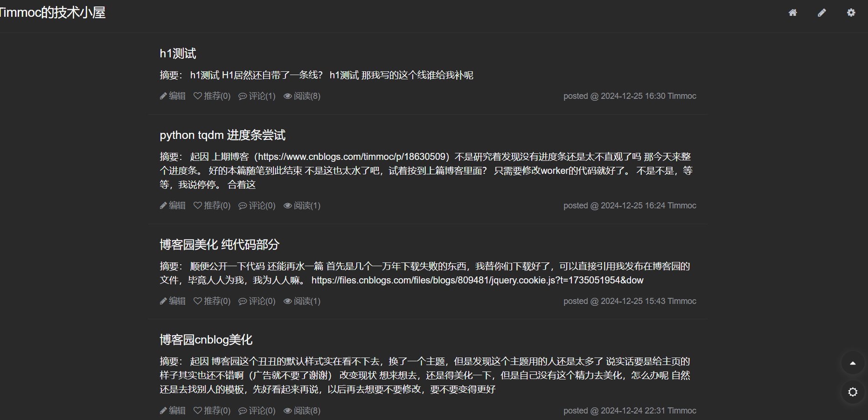Click summary text of 博客园cnblog美化 post
Screen dimensions: 868x420
pos(425,375)
